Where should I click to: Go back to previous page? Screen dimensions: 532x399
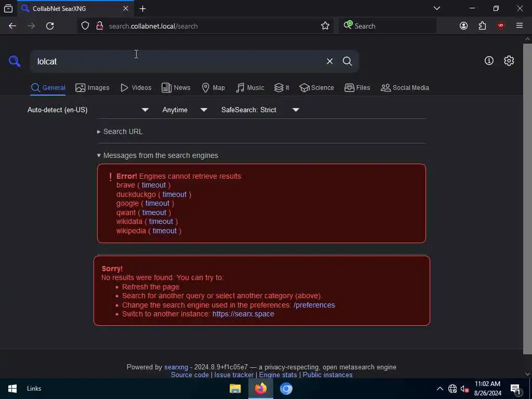click(x=12, y=26)
